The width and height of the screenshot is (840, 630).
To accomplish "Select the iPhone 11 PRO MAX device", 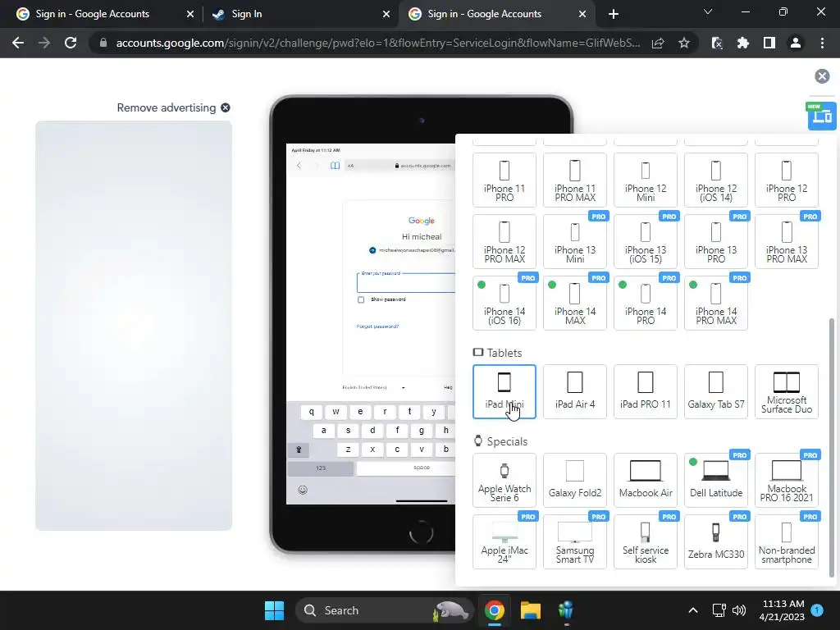I will [x=575, y=180].
